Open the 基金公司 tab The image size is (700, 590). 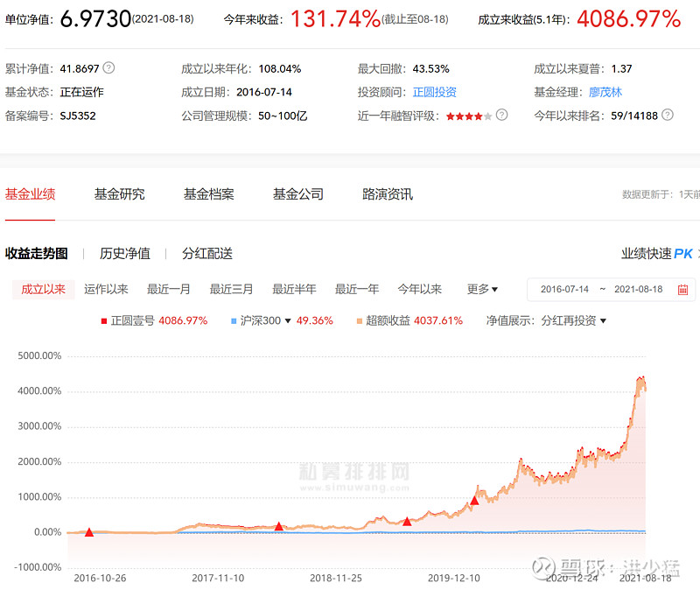(298, 194)
